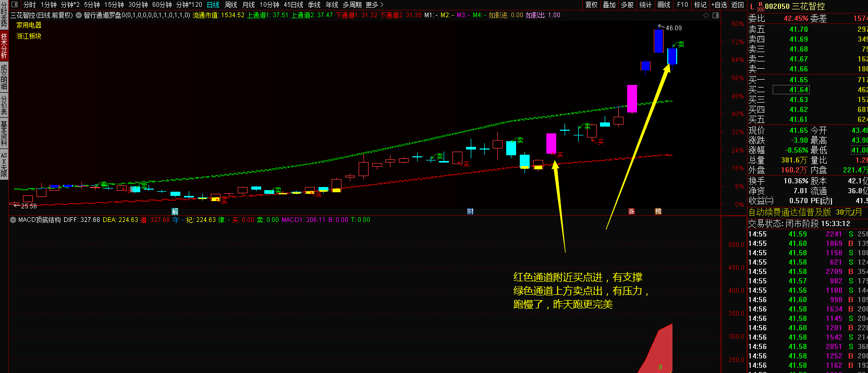The height and width of the screenshot is (373, 868).
Task: Click the 卖一 price 41.66
Action: point(798,69)
